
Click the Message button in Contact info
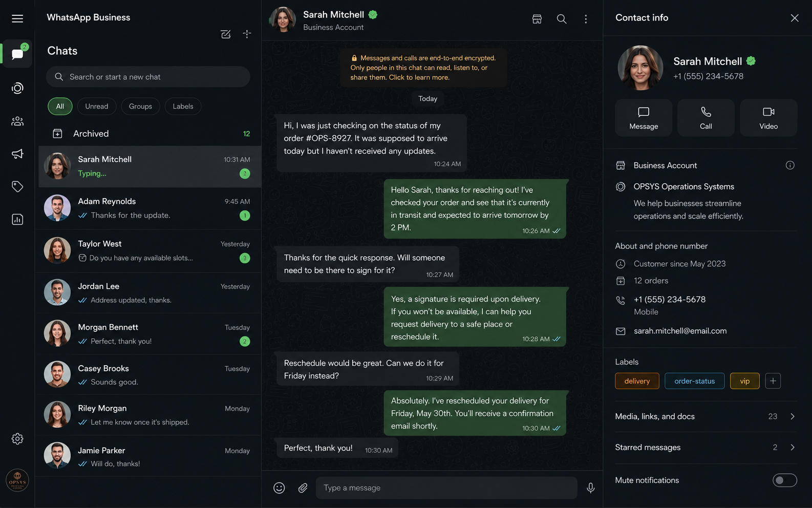(644, 118)
